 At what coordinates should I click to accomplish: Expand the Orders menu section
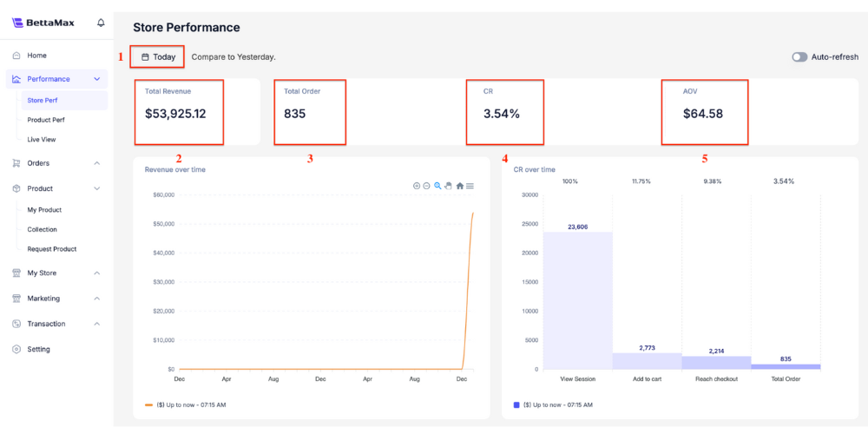(x=97, y=163)
